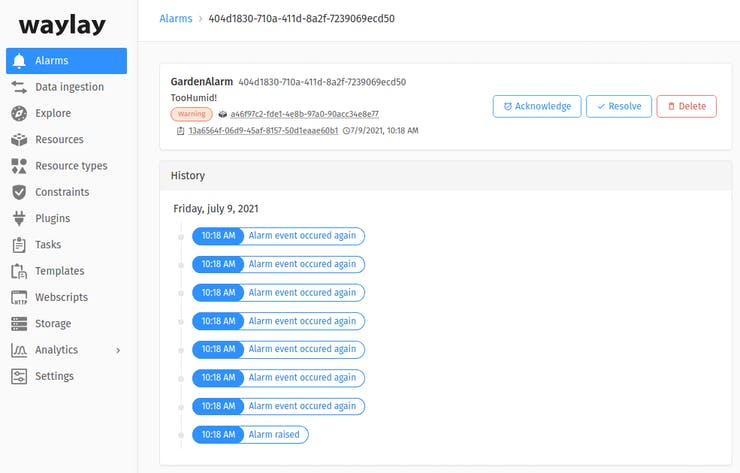Click the Settings sliders icon
Image resolution: width=740 pixels, height=473 pixels.
[x=19, y=376]
